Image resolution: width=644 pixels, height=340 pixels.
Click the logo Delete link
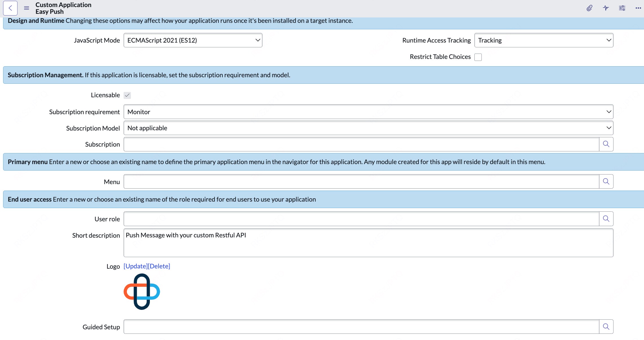coord(159,266)
